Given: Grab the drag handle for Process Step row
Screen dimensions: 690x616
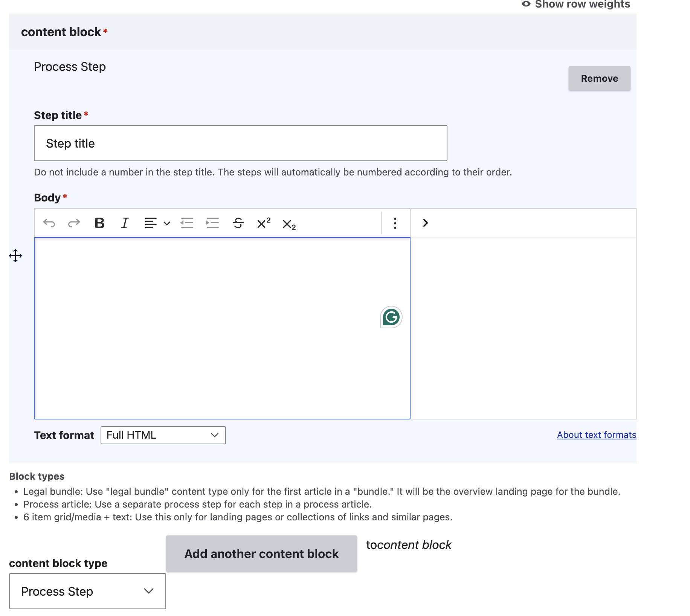Looking at the screenshot, I should 15,256.
